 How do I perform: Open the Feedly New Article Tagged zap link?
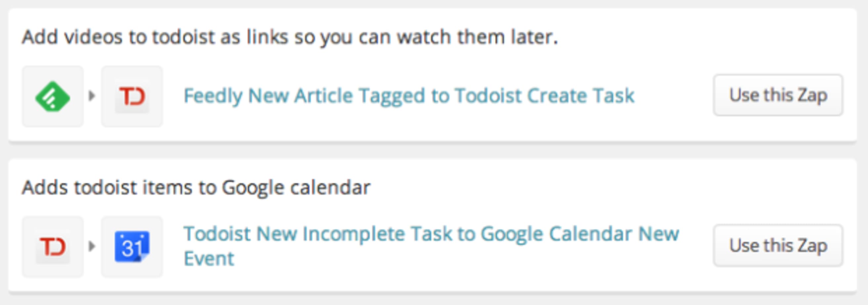[x=408, y=95]
